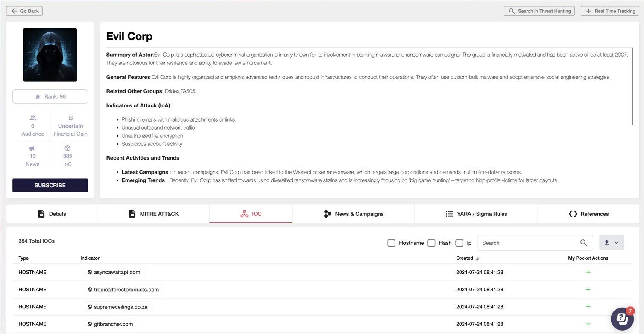Viewport: 644px width, 334px height.
Task: Click the IOC Search input field
Action: (529, 243)
